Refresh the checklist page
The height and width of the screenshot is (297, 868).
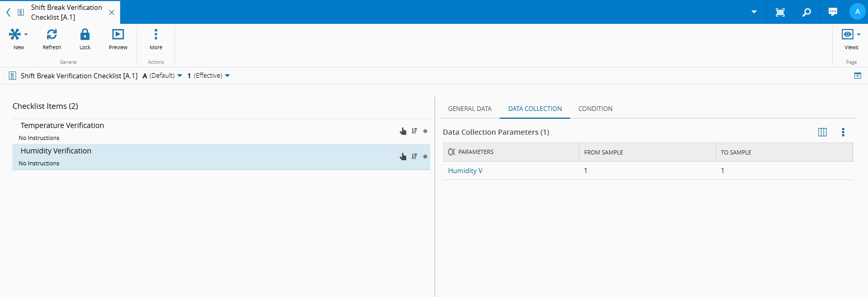pos(52,35)
